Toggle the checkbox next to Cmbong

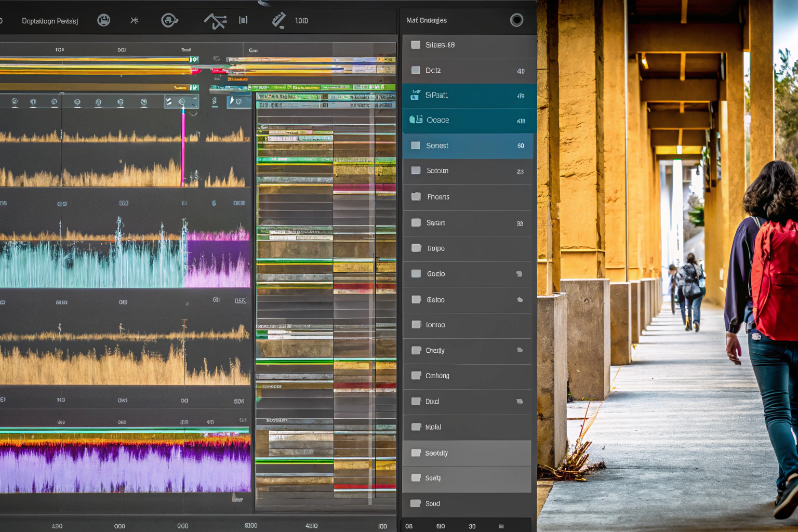pos(416,375)
